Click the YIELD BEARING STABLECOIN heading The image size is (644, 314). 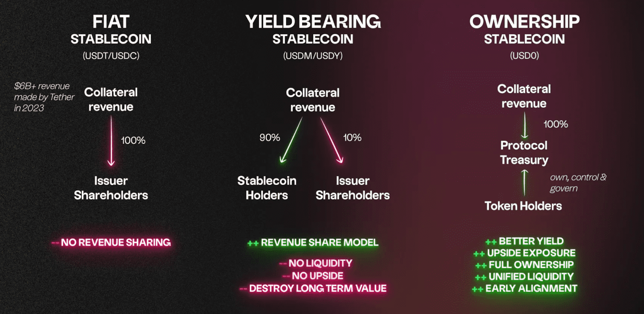pyautogui.click(x=313, y=30)
